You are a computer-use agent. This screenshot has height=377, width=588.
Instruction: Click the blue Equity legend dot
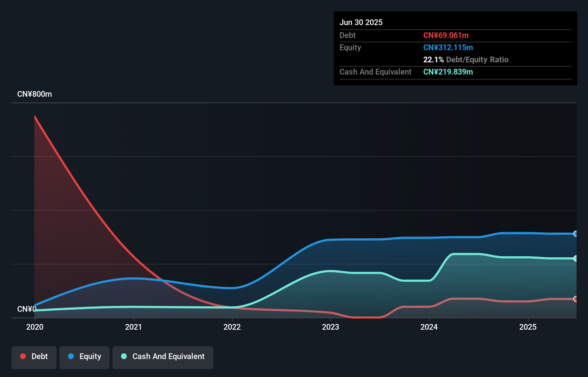[71, 356]
